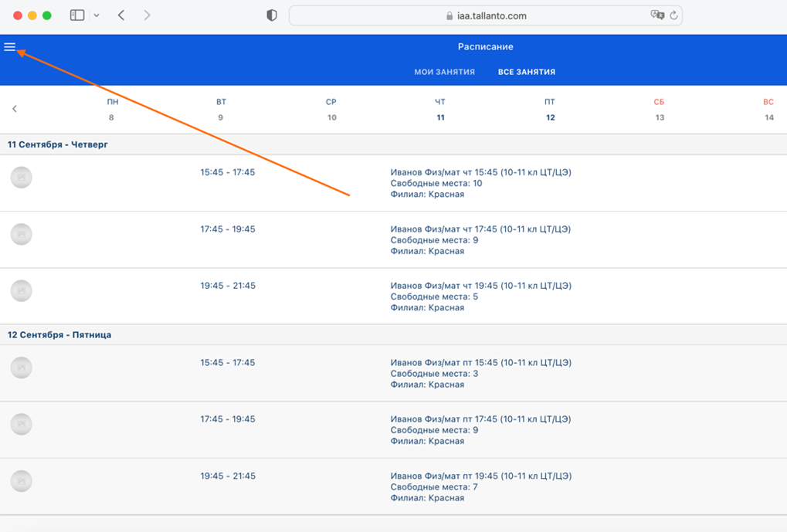This screenshot has height=532, width=787.
Task: Select Wednesday 10 in the week bar
Action: point(331,110)
